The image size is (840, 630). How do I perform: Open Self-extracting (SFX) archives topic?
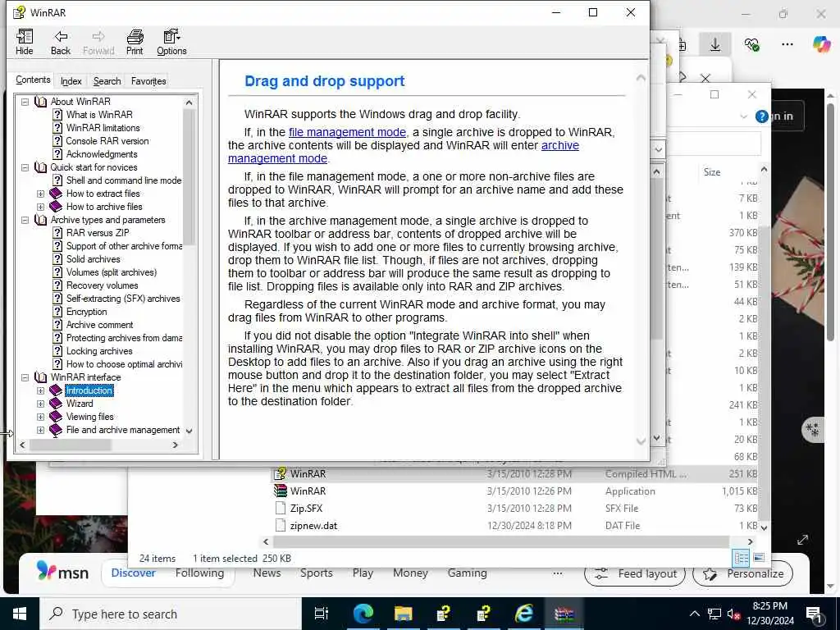tap(123, 299)
